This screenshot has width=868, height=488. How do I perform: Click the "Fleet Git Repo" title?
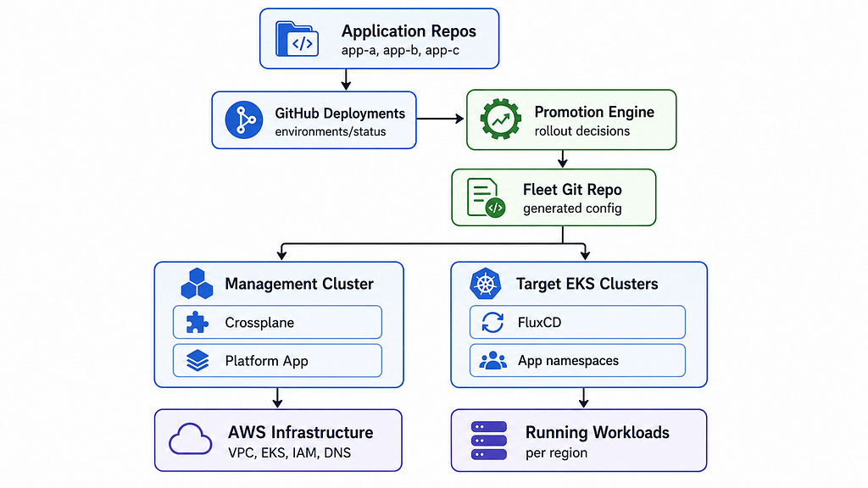[x=572, y=190]
